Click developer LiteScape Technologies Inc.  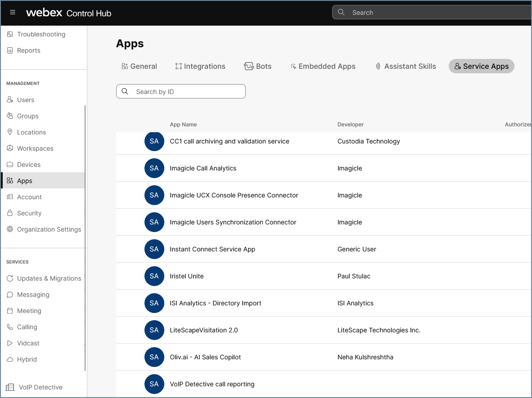point(379,330)
